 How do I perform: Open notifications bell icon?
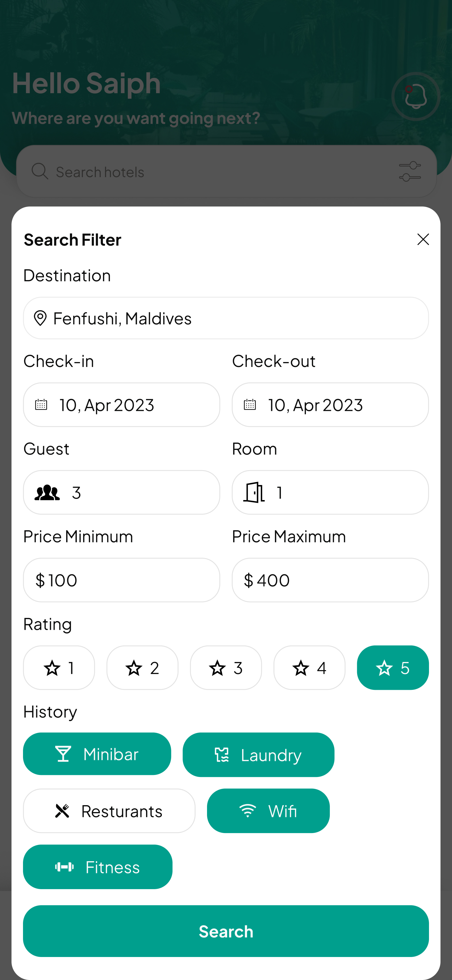[x=415, y=97]
